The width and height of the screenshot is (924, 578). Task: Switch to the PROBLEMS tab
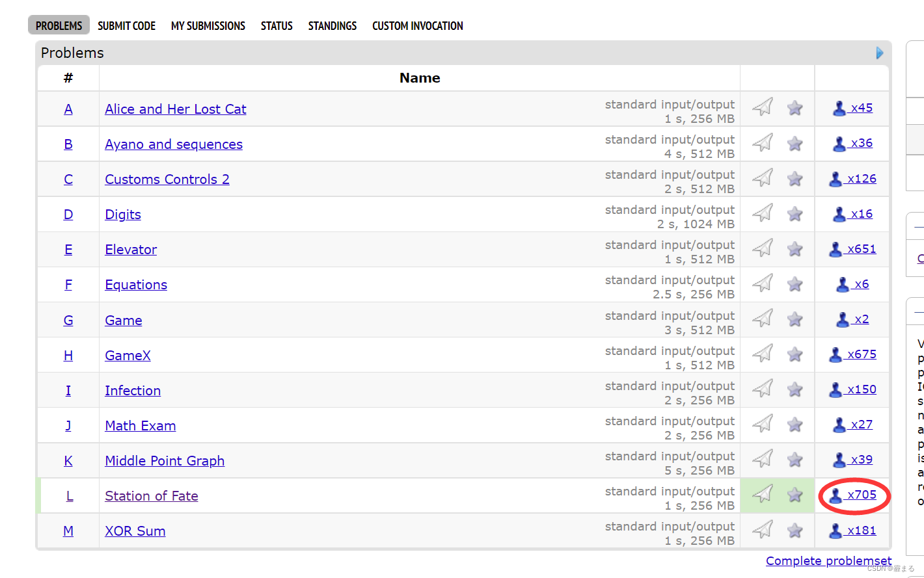pyautogui.click(x=59, y=25)
